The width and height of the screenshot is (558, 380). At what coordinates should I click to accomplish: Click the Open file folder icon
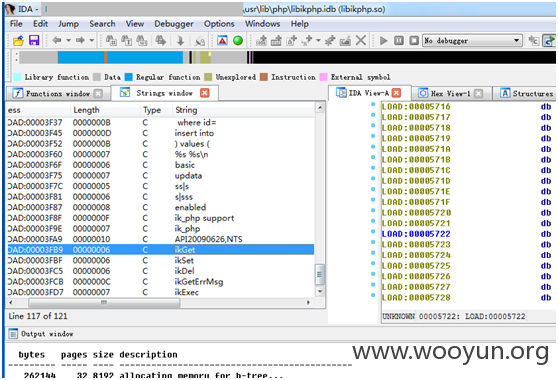coord(18,41)
